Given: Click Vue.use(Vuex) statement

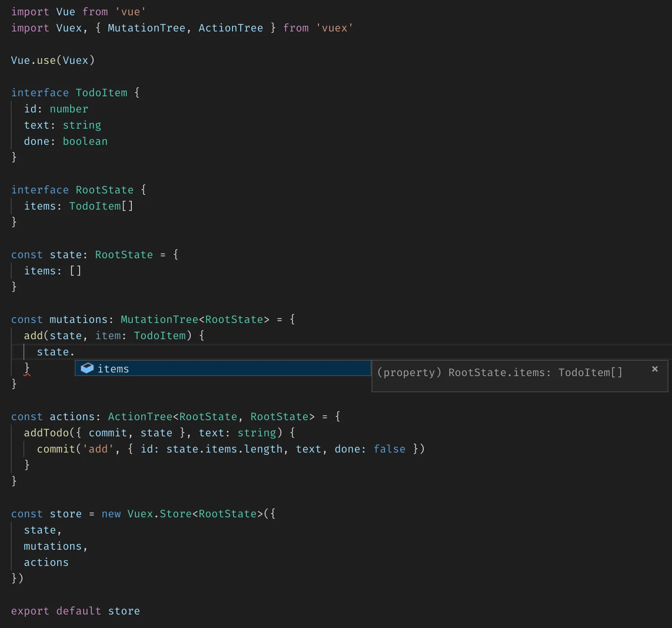Looking at the screenshot, I should click(53, 61).
